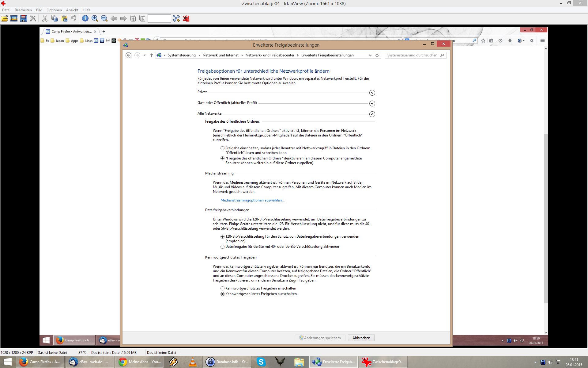Enable 'Kennwortgeschütztes Freigeben einschalten' radio
Viewport: 588px width, 368px height.
[222, 289]
